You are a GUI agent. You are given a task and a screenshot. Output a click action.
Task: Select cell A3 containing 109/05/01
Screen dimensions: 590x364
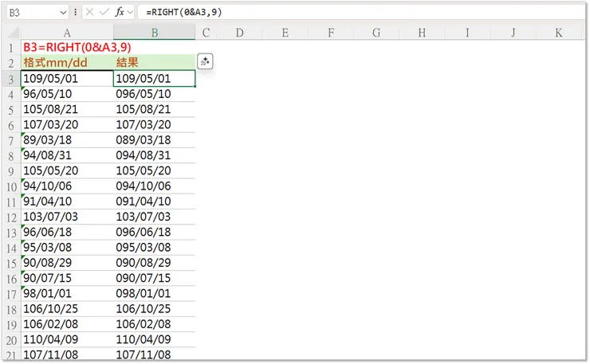[x=67, y=79]
